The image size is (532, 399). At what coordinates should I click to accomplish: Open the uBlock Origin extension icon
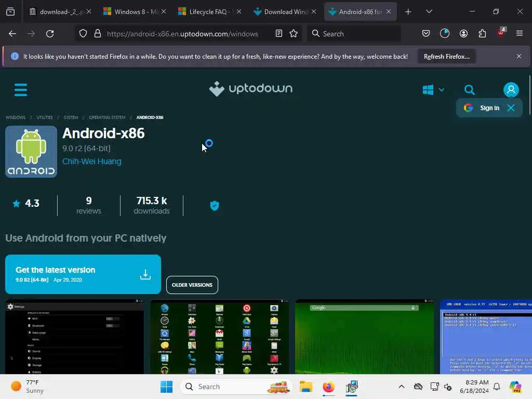[x=501, y=33]
